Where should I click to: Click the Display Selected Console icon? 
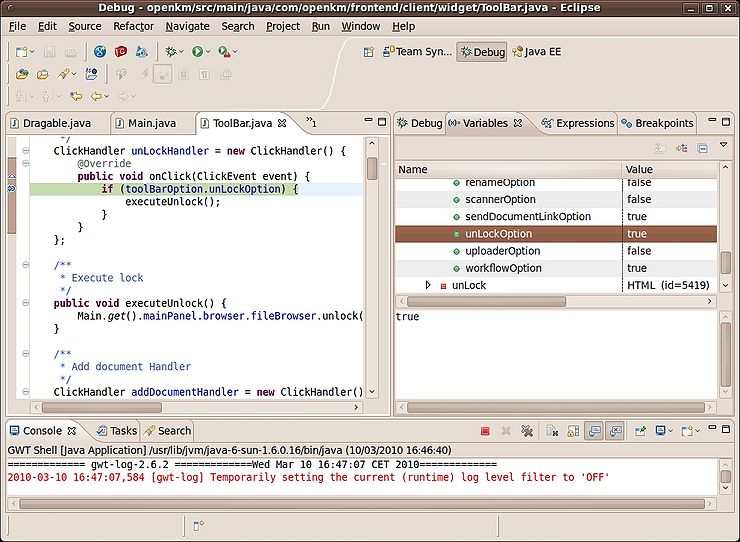(661, 431)
